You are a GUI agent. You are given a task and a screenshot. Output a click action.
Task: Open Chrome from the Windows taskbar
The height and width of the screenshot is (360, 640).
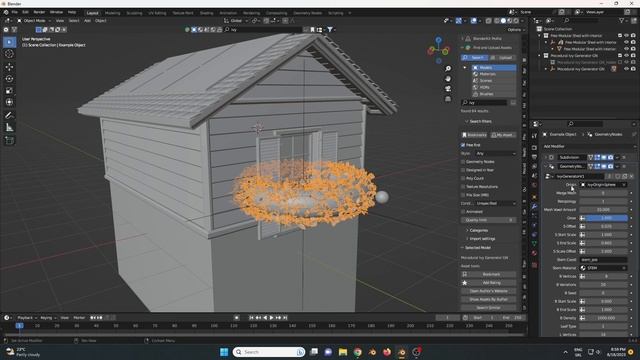click(358, 352)
